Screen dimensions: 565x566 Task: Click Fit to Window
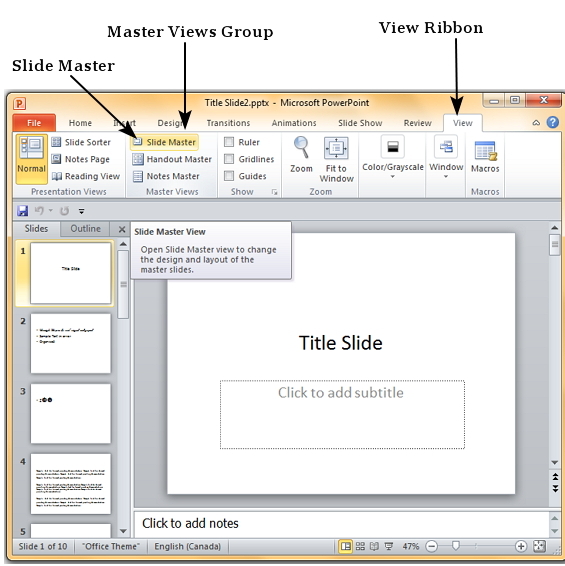click(336, 159)
